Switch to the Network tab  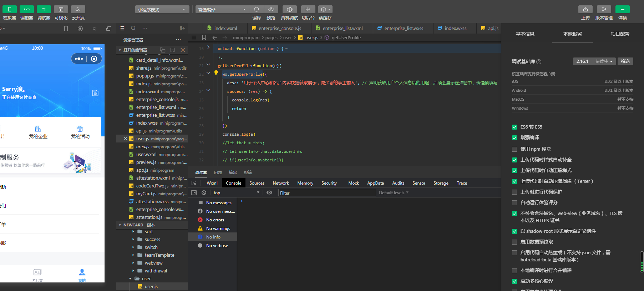tap(281, 183)
